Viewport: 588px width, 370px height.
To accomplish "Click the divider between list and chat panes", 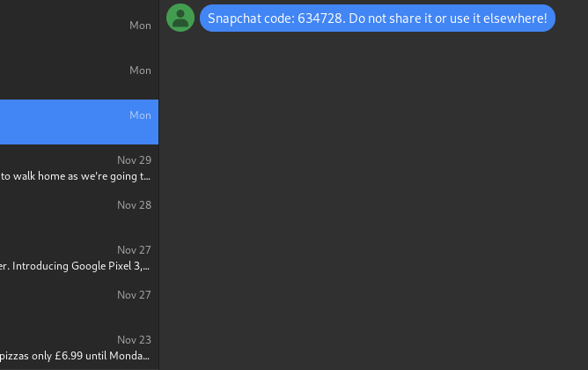I will (x=159, y=185).
